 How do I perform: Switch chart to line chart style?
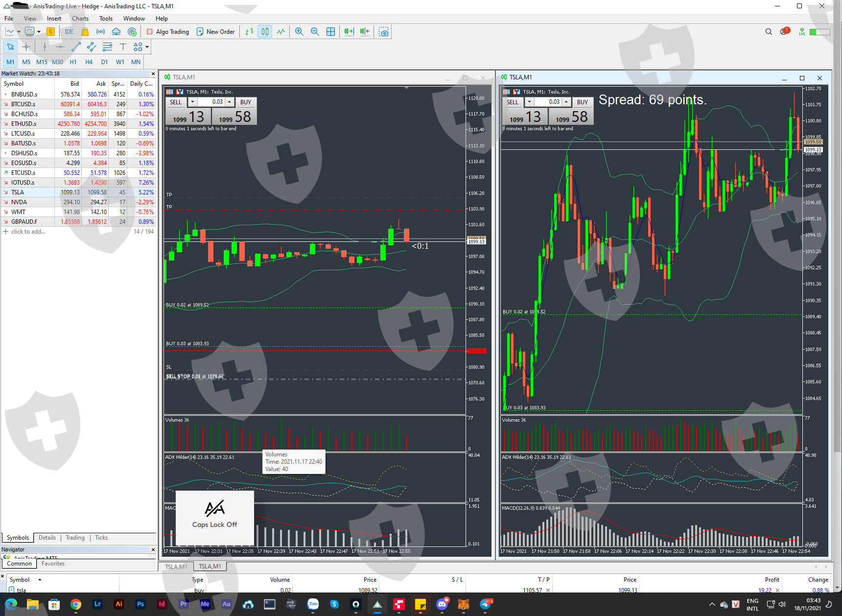[281, 32]
